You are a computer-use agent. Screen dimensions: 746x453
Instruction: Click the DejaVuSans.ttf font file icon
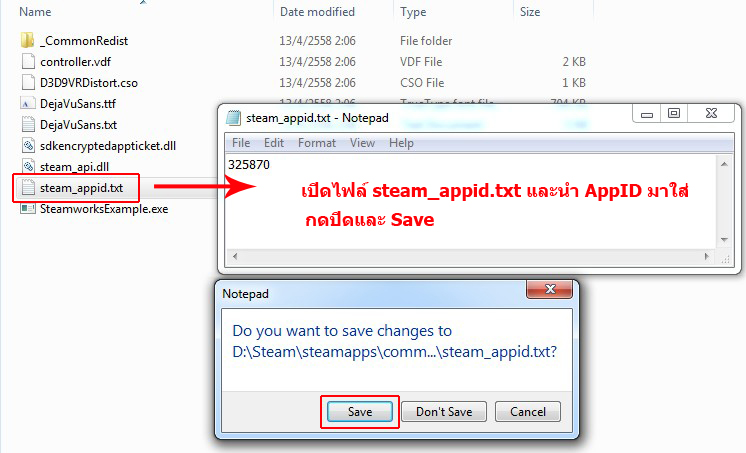click(x=28, y=103)
